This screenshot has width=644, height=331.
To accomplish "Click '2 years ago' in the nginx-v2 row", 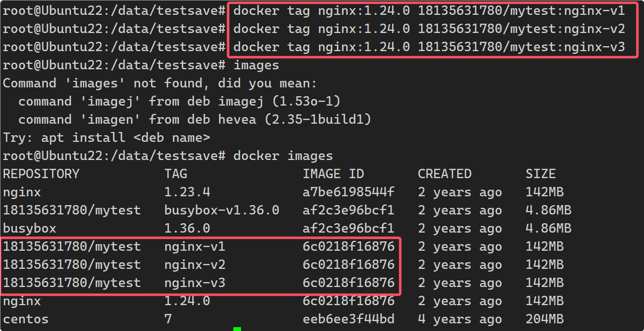I will (x=460, y=265).
